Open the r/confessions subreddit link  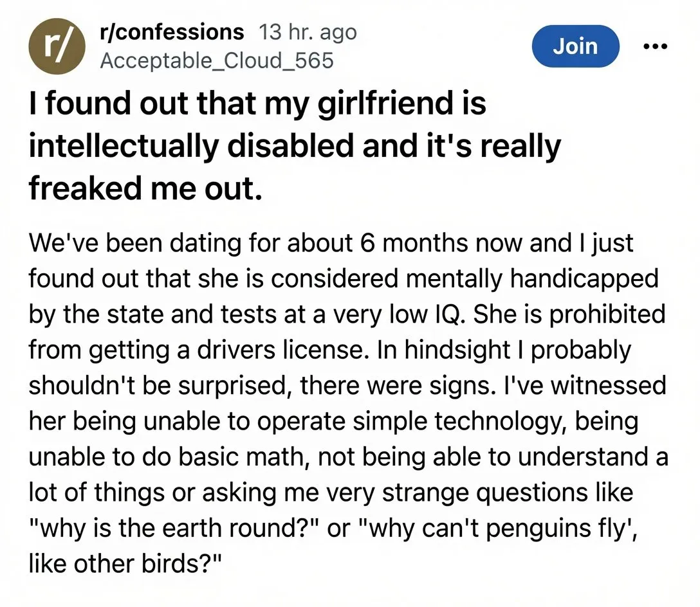click(172, 32)
